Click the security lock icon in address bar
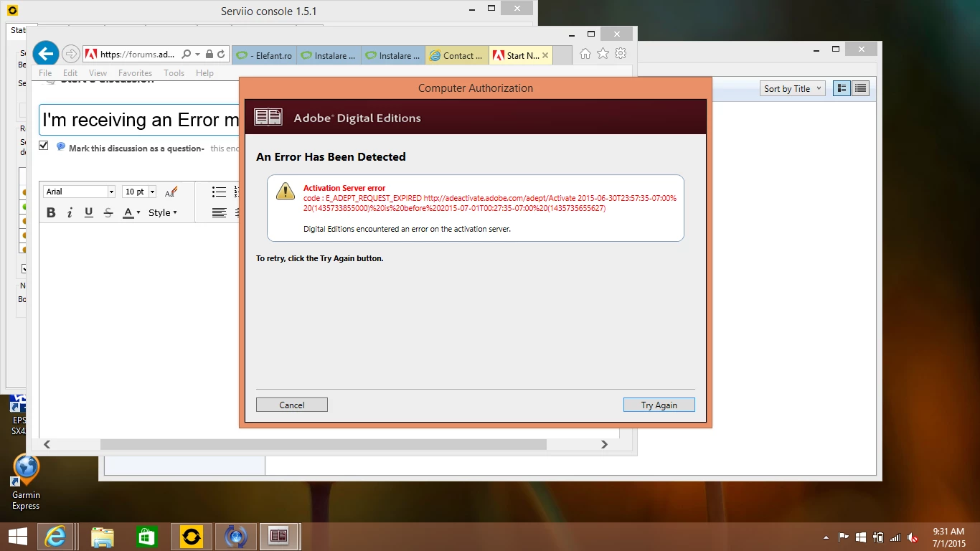The width and height of the screenshot is (980, 551). click(x=209, y=54)
